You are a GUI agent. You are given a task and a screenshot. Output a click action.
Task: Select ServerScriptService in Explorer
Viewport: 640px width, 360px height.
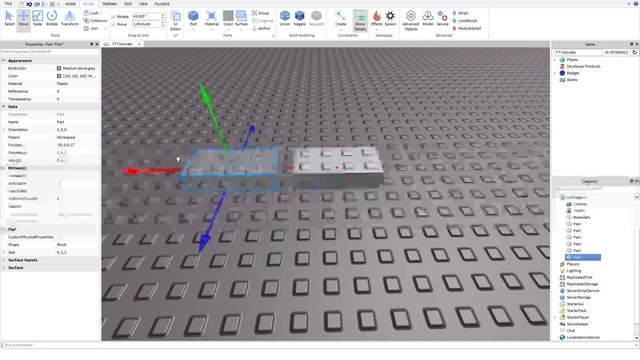coord(583,291)
